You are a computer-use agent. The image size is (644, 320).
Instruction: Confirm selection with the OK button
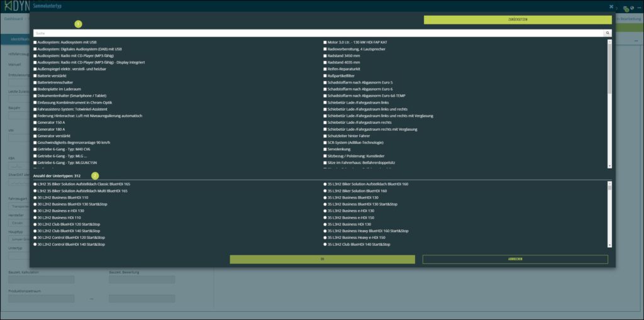click(x=322, y=259)
